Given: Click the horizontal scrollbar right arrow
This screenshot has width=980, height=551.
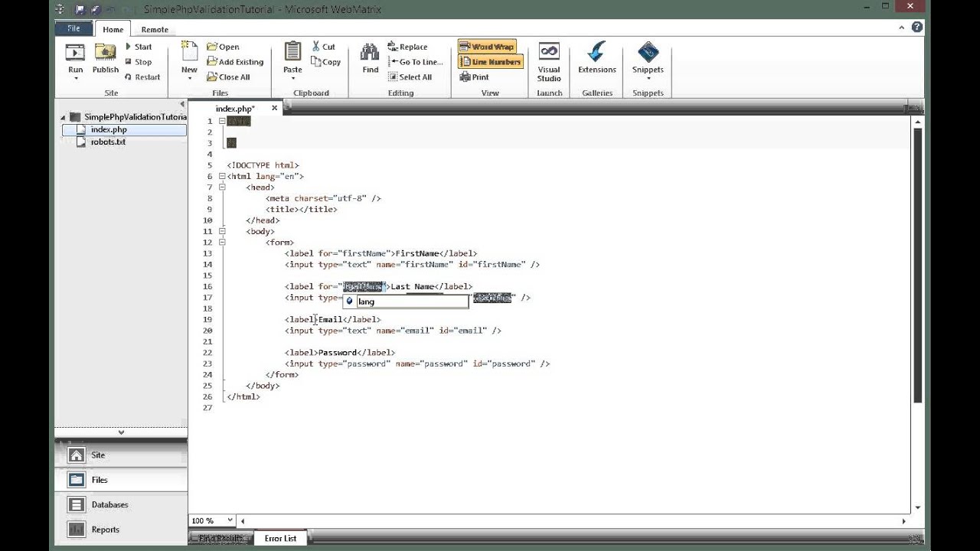Looking at the screenshot, I should pyautogui.click(x=903, y=521).
